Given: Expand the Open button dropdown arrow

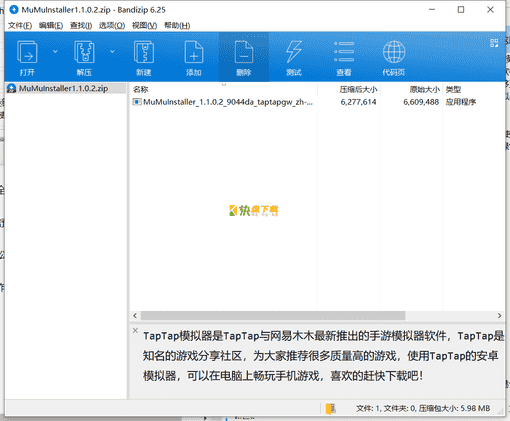Looking at the screenshot, I should (55, 52).
